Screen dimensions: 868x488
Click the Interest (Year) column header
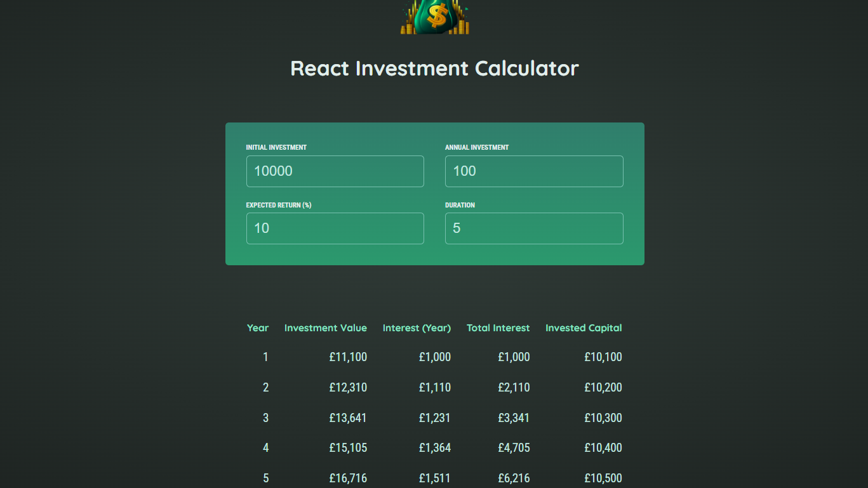(x=417, y=328)
